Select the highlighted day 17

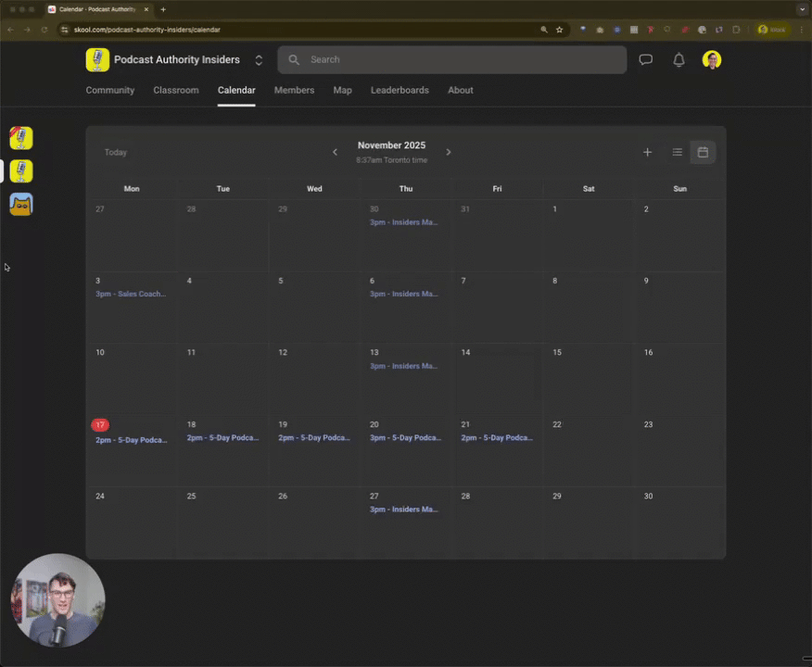(x=100, y=425)
